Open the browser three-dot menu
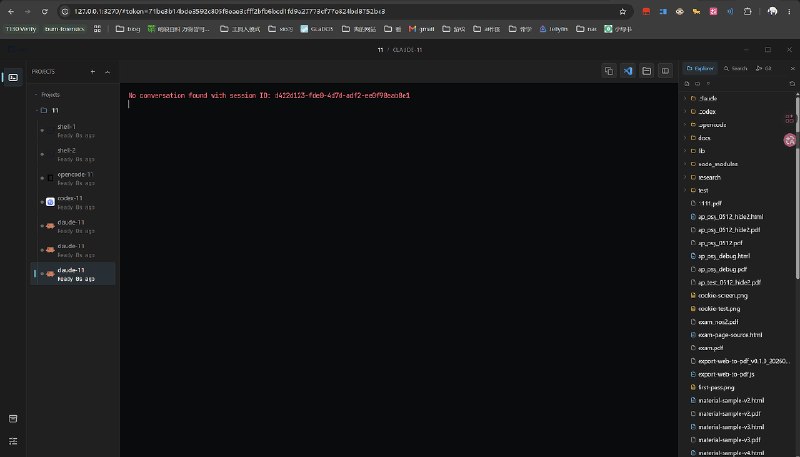800x457 pixels. (x=789, y=11)
